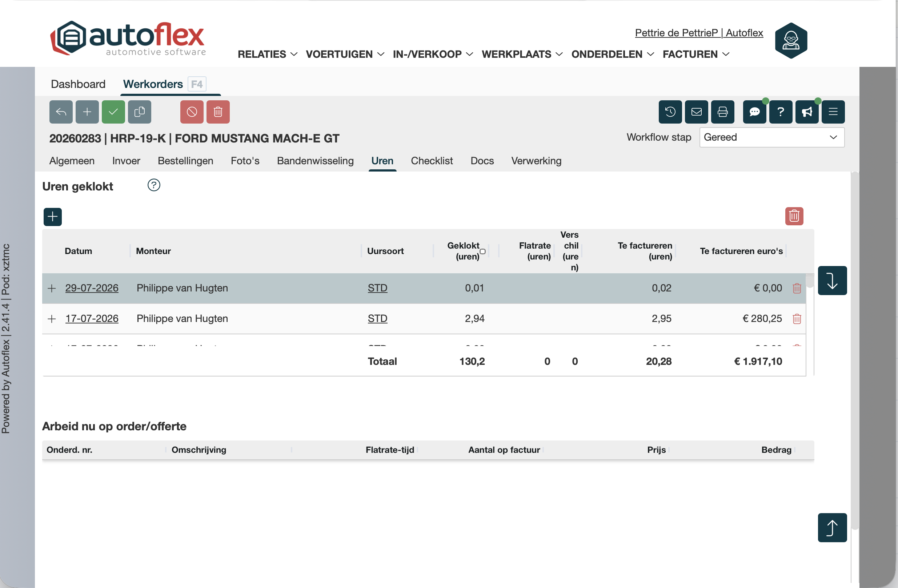Click the Autoflex logo
The image size is (898, 588).
tap(128, 38)
